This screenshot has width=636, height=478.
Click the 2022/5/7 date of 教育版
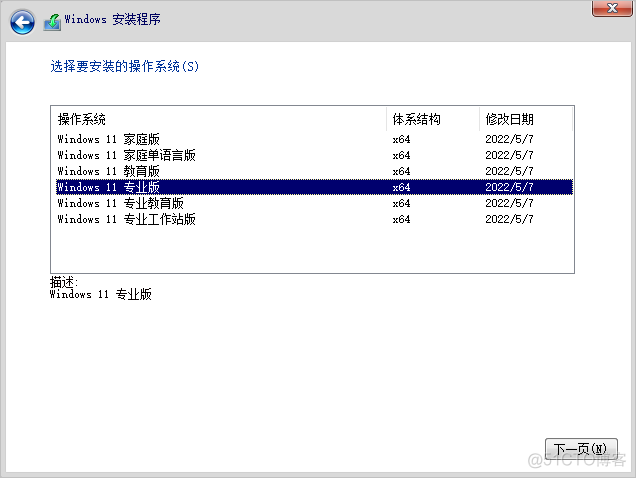coord(509,171)
